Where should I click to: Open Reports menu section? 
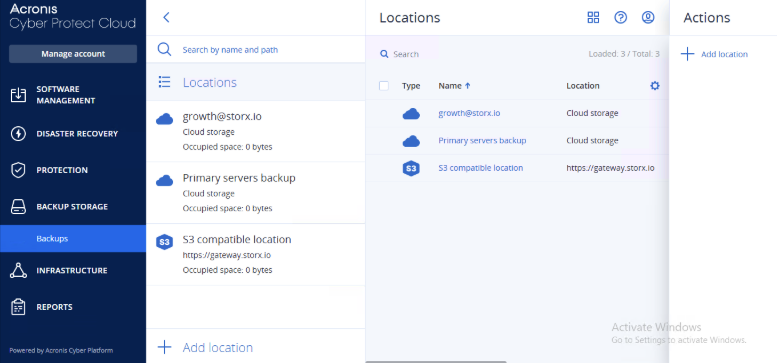click(73, 307)
